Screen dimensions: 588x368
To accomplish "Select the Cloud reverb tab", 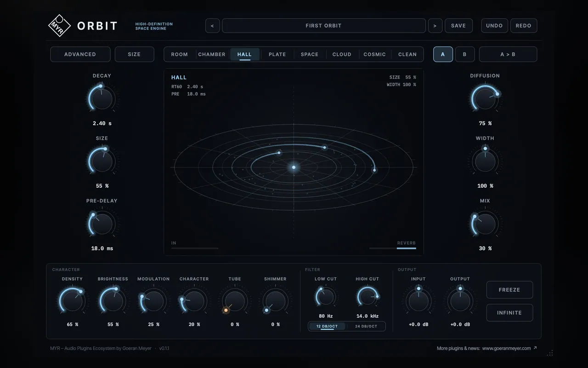I will point(342,54).
